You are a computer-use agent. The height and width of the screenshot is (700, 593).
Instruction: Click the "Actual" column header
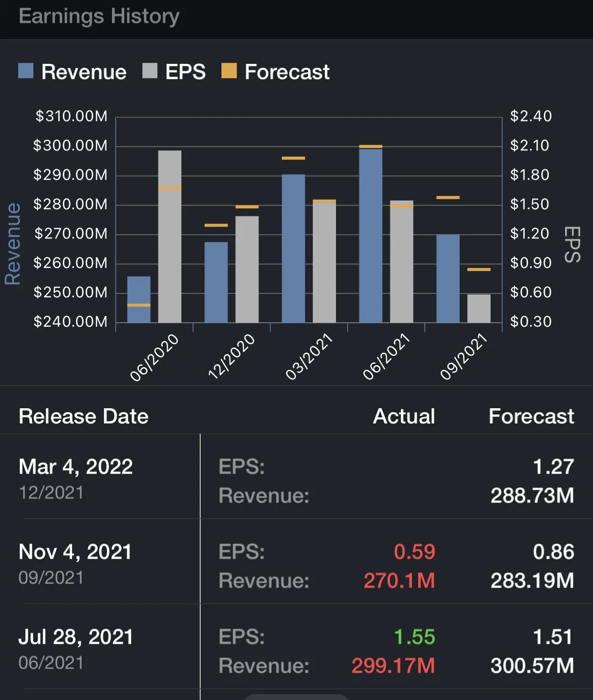pos(404,416)
